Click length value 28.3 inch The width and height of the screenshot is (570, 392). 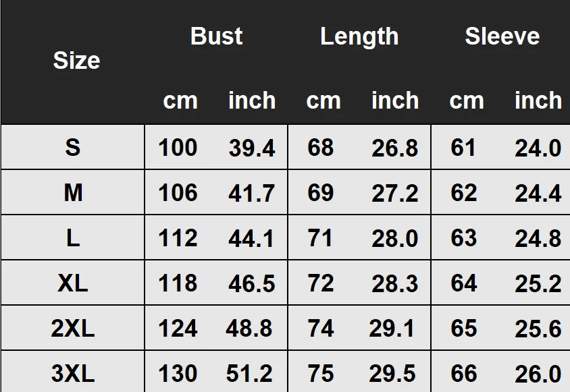tap(395, 283)
